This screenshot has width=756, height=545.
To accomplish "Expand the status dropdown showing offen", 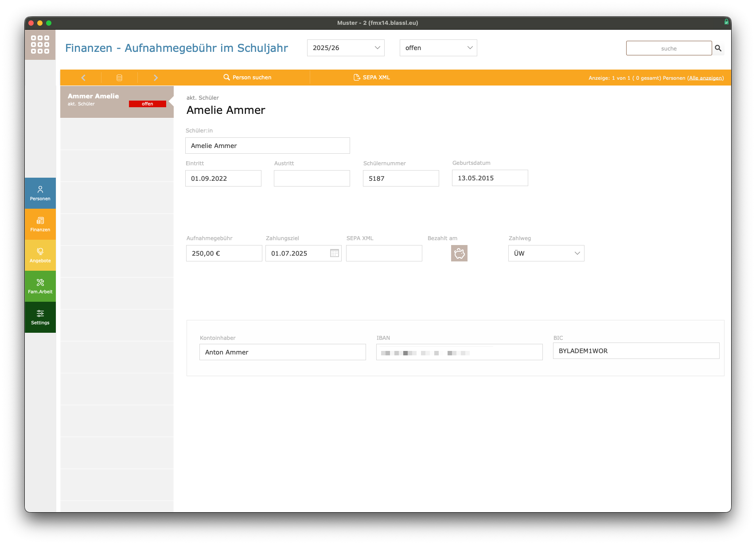I will point(438,48).
